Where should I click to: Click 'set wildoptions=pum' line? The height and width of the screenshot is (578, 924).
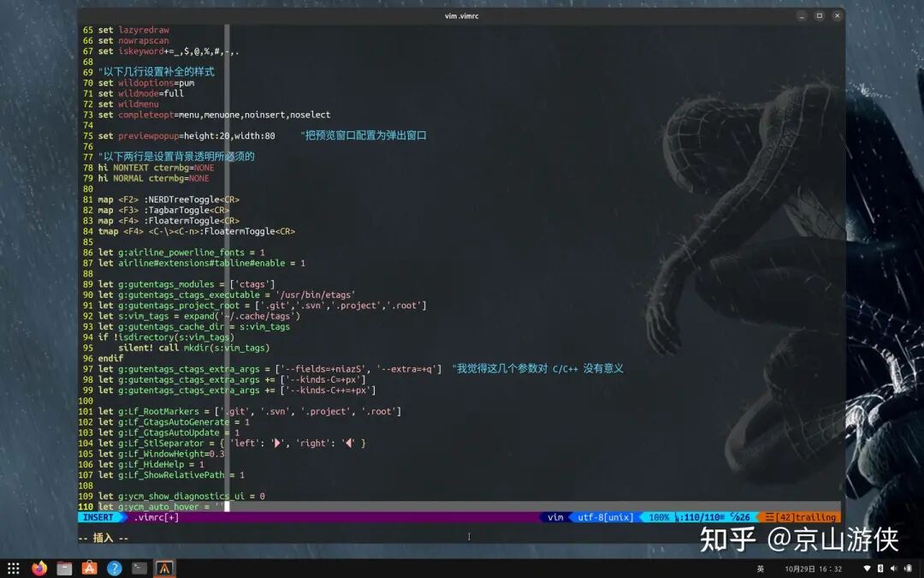pos(146,83)
